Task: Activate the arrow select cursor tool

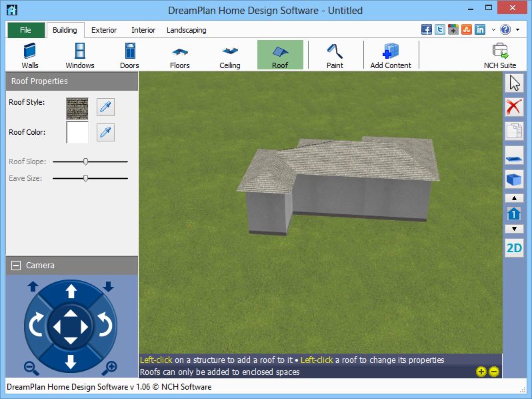Action: (x=514, y=83)
